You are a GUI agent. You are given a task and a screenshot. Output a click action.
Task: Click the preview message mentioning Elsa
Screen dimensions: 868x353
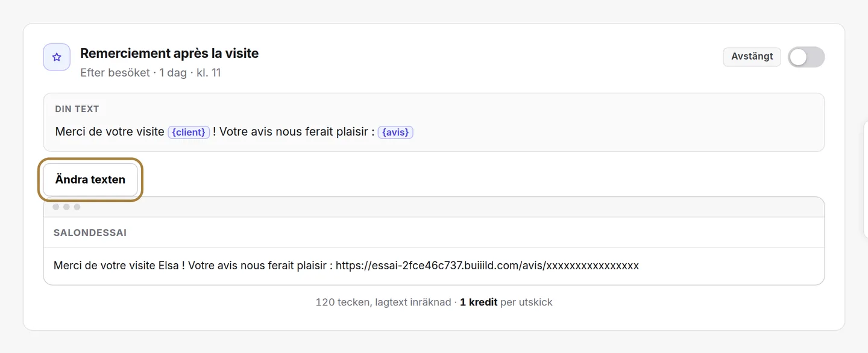pos(346,266)
